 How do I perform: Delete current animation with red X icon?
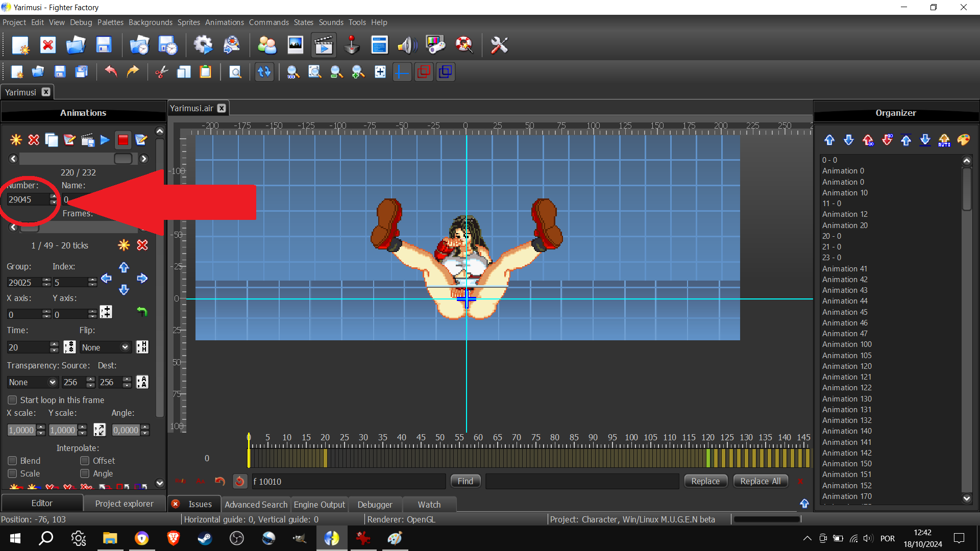[34, 140]
